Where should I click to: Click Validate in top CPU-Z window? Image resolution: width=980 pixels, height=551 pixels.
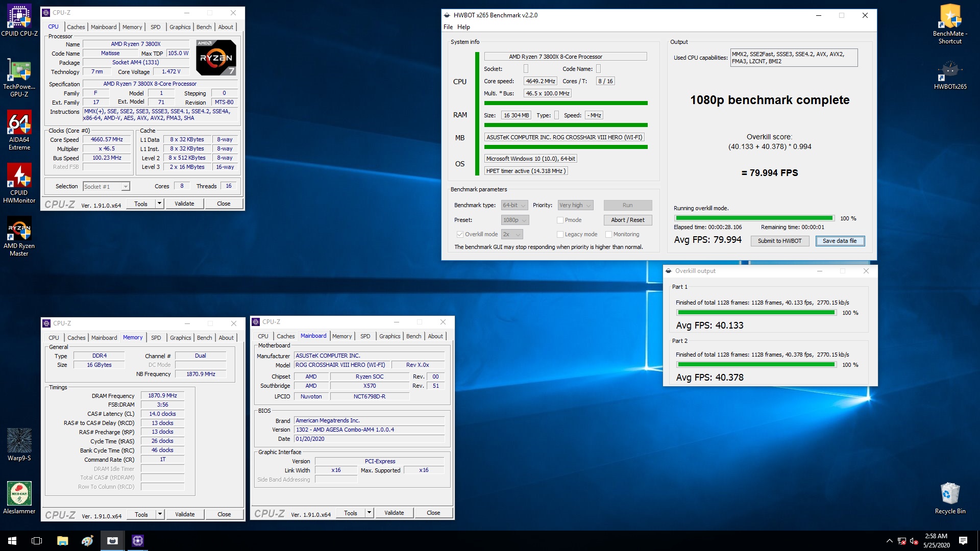(x=184, y=204)
